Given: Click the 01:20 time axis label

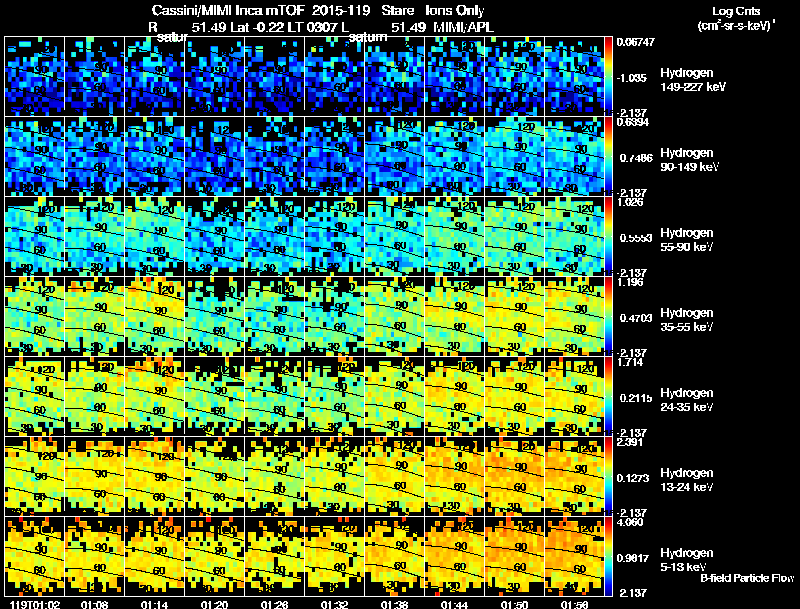Looking at the screenshot, I should pos(214,604).
